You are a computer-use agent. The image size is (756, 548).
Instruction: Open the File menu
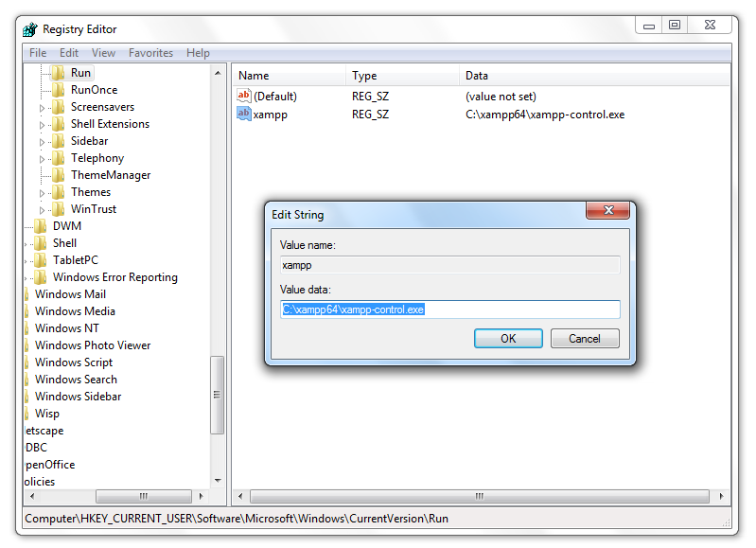coord(38,53)
